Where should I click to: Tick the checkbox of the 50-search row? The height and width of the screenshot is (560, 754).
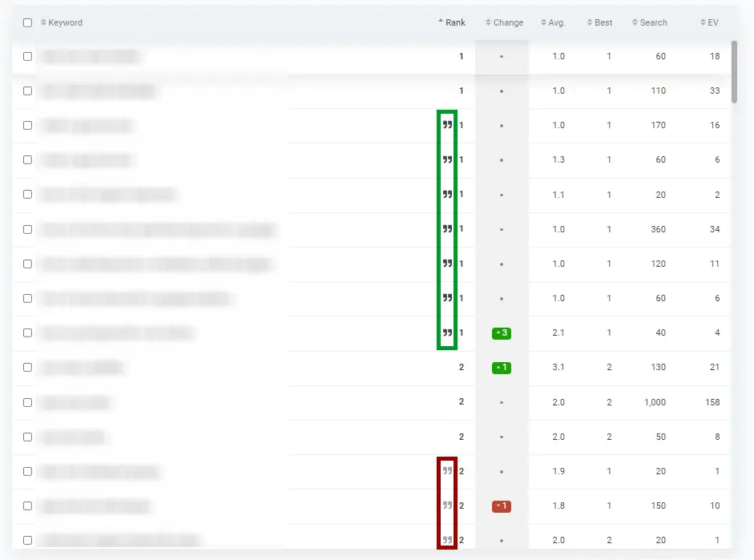[x=28, y=437]
